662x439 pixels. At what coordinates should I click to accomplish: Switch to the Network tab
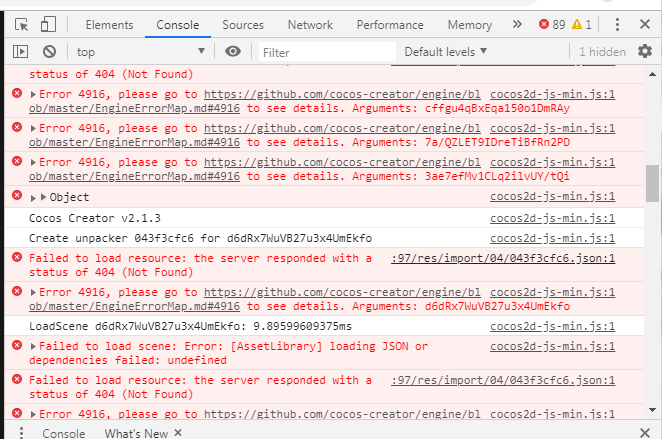(310, 25)
